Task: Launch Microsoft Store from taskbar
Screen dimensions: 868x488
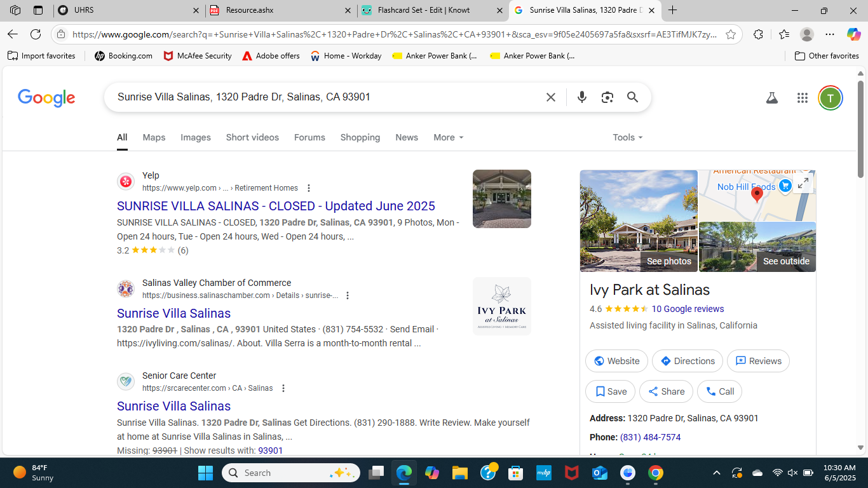Action: click(x=515, y=473)
